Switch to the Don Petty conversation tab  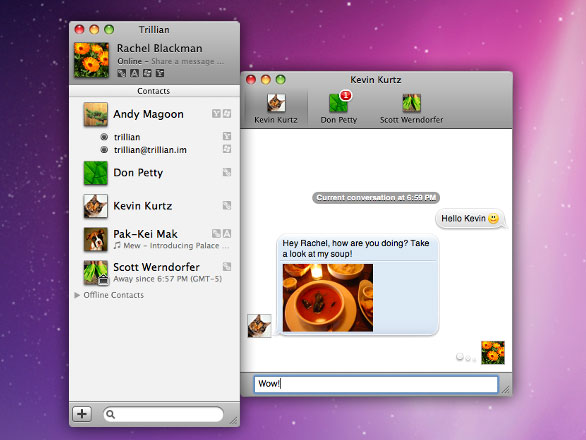pyautogui.click(x=339, y=108)
